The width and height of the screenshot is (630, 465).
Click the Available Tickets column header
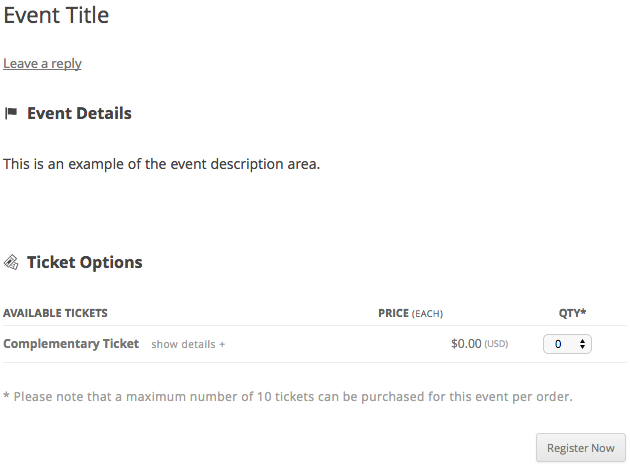click(55, 313)
